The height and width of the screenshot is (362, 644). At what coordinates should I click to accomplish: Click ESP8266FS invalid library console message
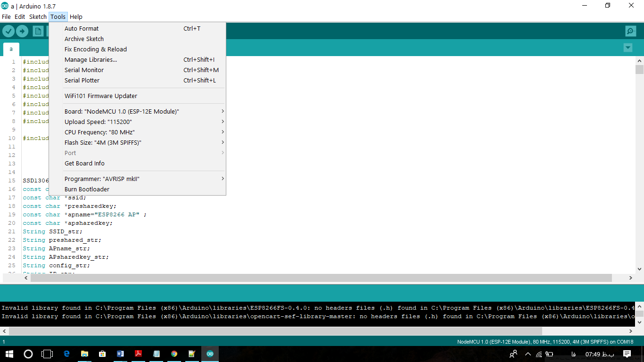pyautogui.click(x=318, y=308)
